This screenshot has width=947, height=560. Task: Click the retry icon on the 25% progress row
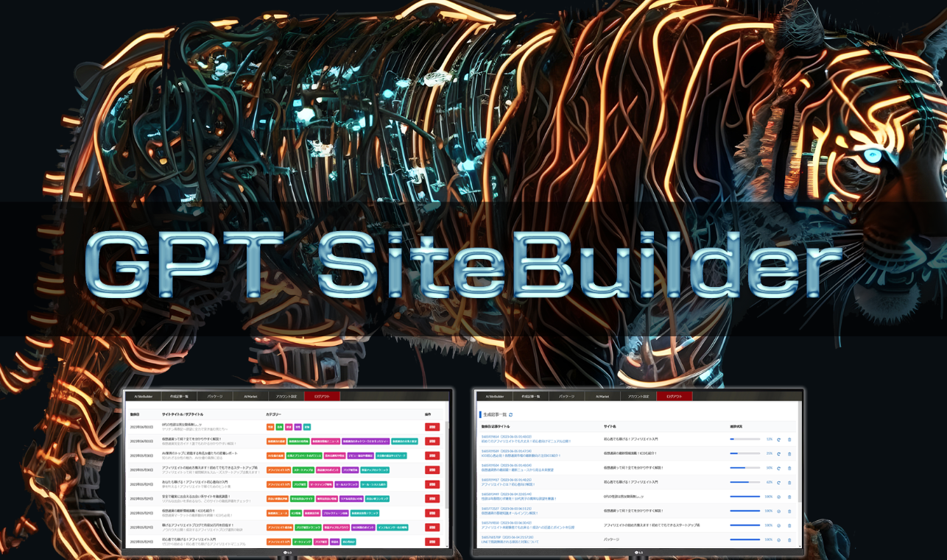[779, 454]
